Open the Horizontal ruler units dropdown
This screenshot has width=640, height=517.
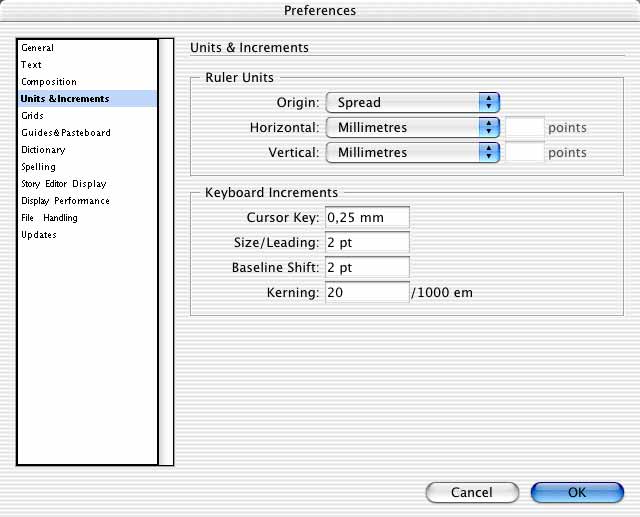coord(413,128)
